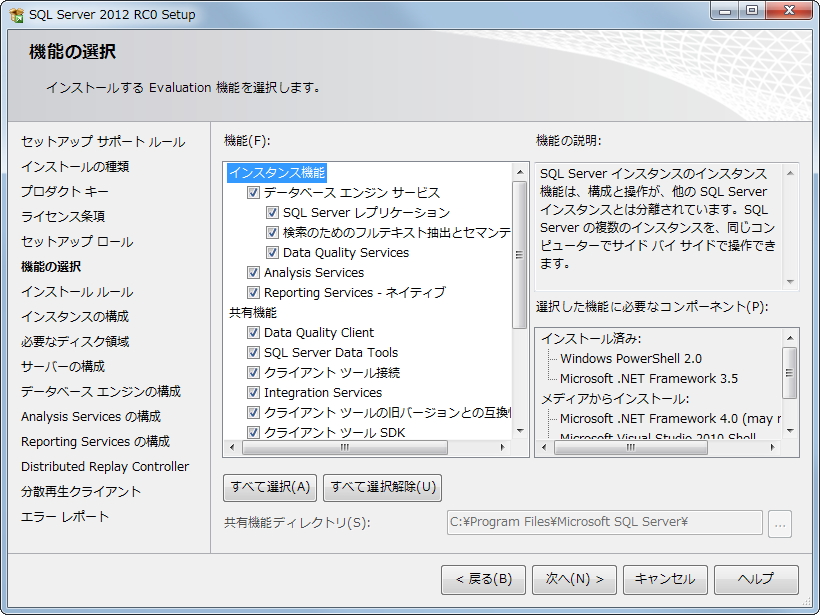Click 次へ(N) to proceed
820x615 pixels.
click(x=574, y=579)
